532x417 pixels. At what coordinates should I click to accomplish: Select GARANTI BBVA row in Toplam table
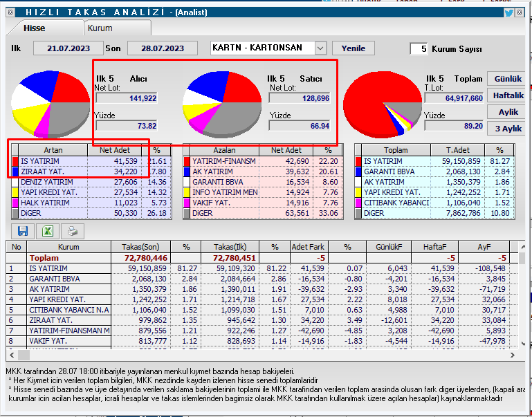click(x=435, y=172)
